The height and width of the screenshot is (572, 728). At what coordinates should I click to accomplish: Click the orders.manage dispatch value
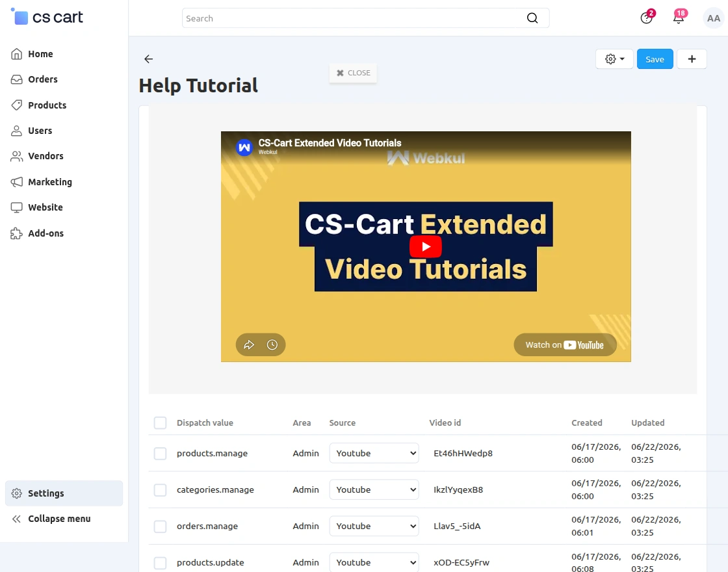coord(207,526)
